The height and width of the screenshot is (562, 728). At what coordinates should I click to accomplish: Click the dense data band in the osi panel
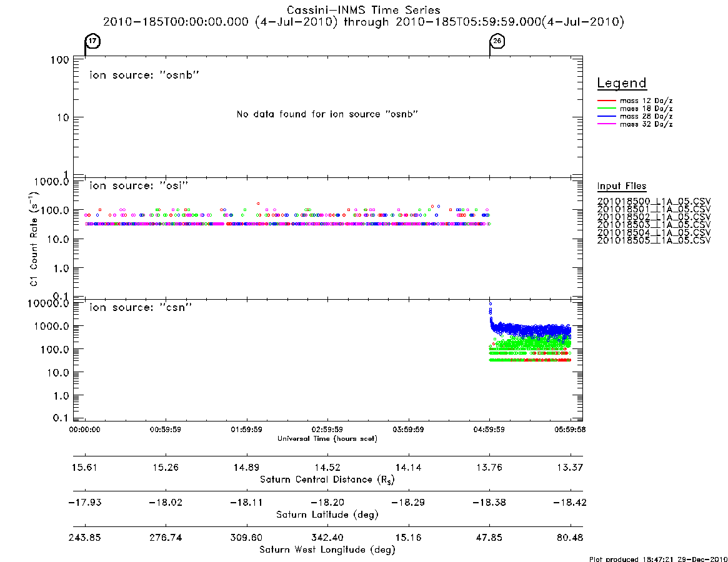coord(287,224)
